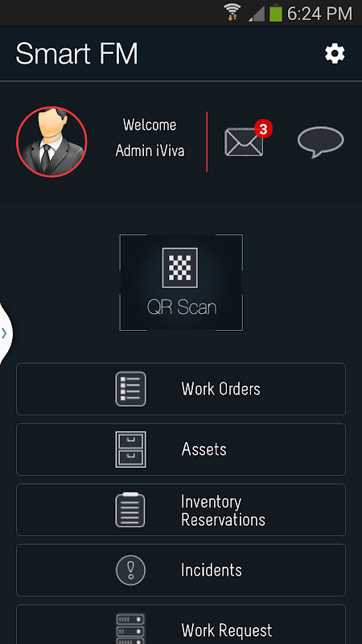The width and height of the screenshot is (362, 644).
Task: Open the Work Orders menu entry
Action: (181, 389)
